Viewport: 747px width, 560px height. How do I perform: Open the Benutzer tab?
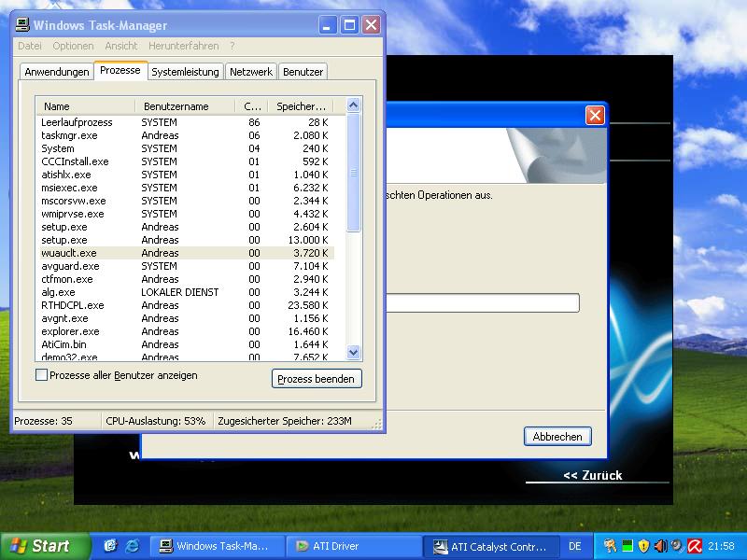(303, 72)
